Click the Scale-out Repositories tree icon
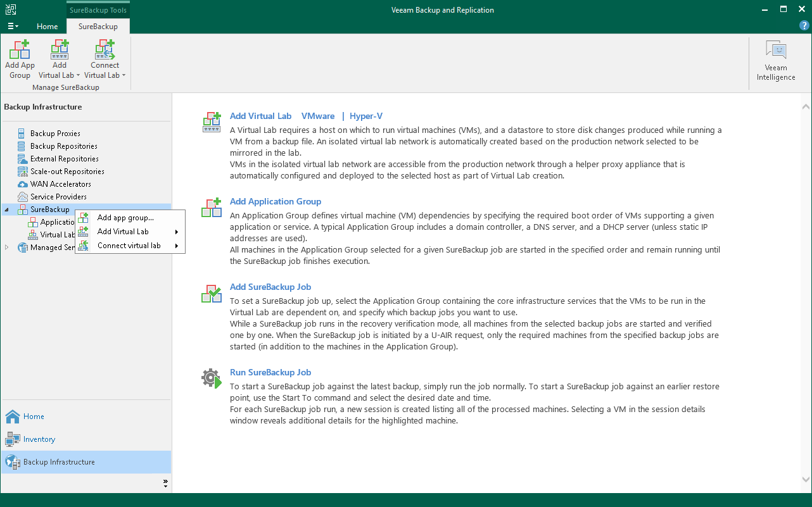 click(x=23, y=172)
